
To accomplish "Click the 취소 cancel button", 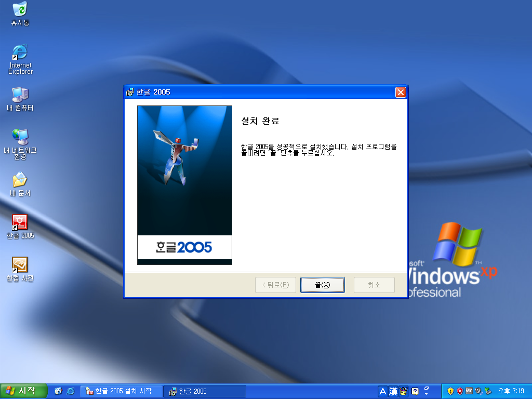I will coord(374,285).
